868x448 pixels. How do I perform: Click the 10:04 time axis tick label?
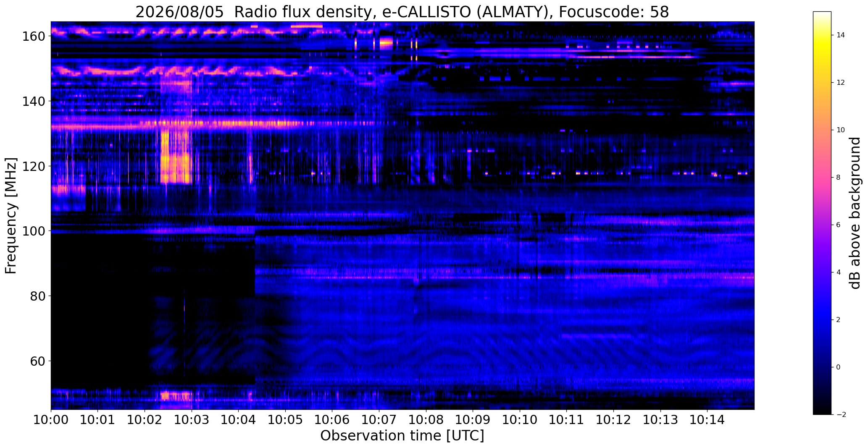point(238,419)
